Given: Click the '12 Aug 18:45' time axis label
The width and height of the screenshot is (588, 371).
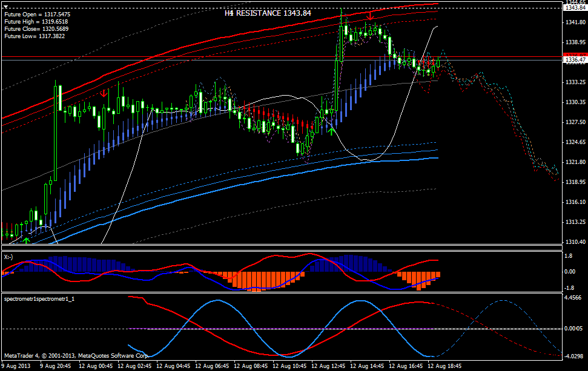Looking at the screenshot, I should pyautogui.click(x=444, y=366).
